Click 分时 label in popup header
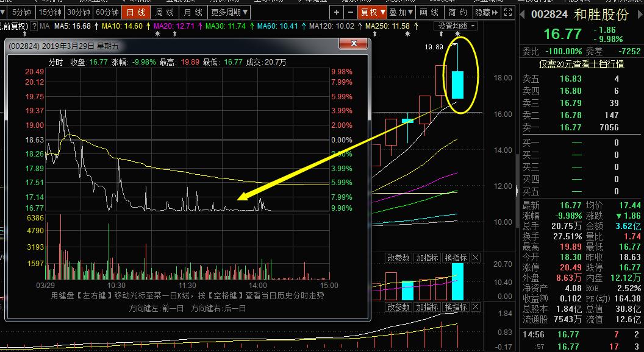Viewport: 644px width, 352px height. (56, 62)
